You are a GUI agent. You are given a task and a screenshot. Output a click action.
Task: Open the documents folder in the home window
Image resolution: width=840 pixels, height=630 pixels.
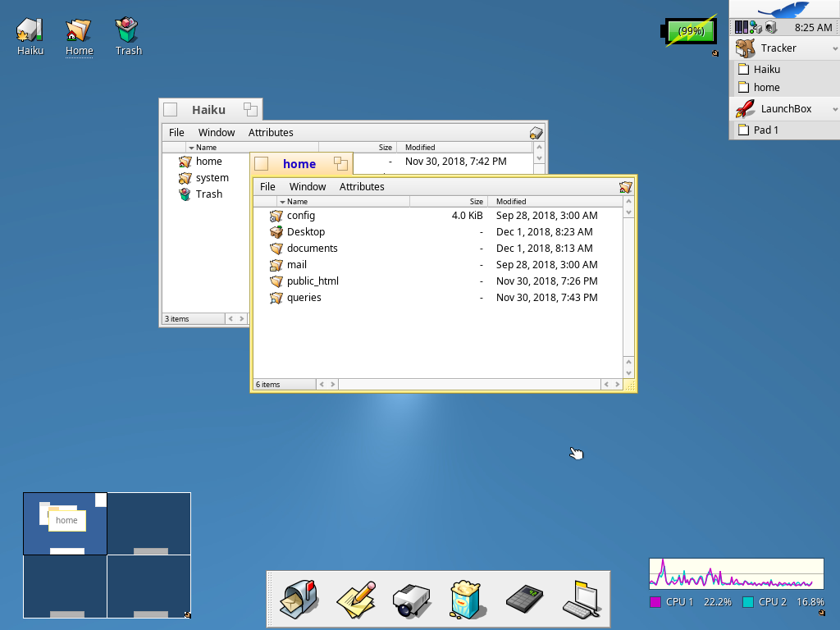pos(312,248)
